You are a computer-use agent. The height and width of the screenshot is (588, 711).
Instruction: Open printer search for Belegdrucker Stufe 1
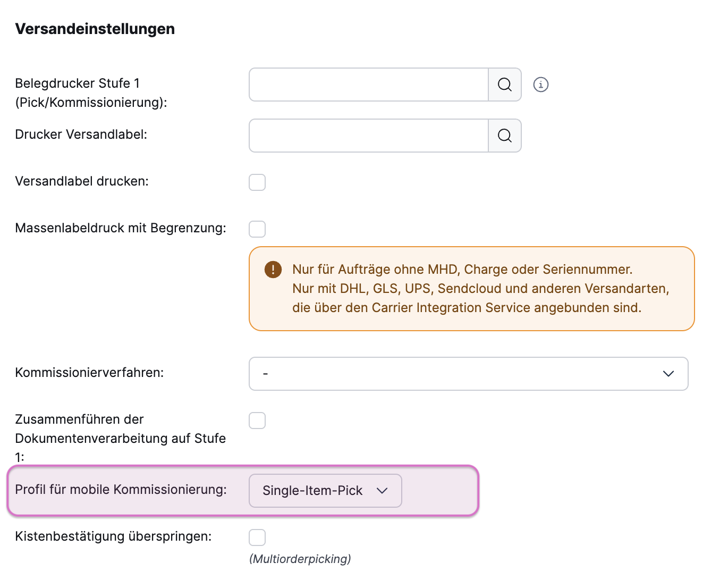coord(504,85)
